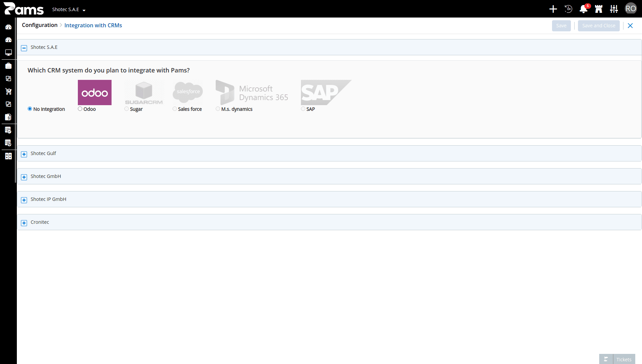Open the shopping cart icon in sidebar
Image resolution: width=642 pixels, height=364 pixels.
pos(8,91)
